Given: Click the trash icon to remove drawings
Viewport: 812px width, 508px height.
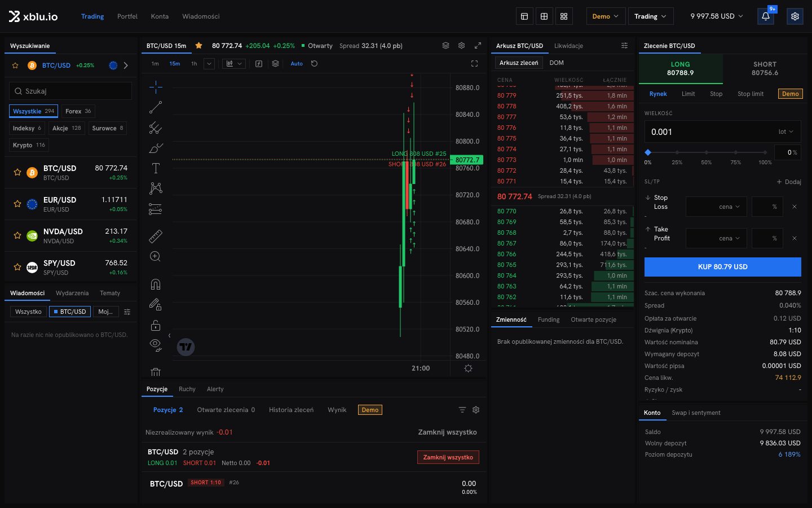Looking at the screenshot, I should 156,372.
